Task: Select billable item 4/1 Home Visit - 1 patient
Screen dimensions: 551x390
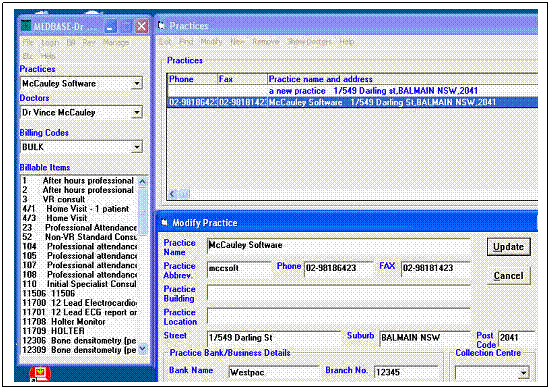Action: tap(79, 209)
